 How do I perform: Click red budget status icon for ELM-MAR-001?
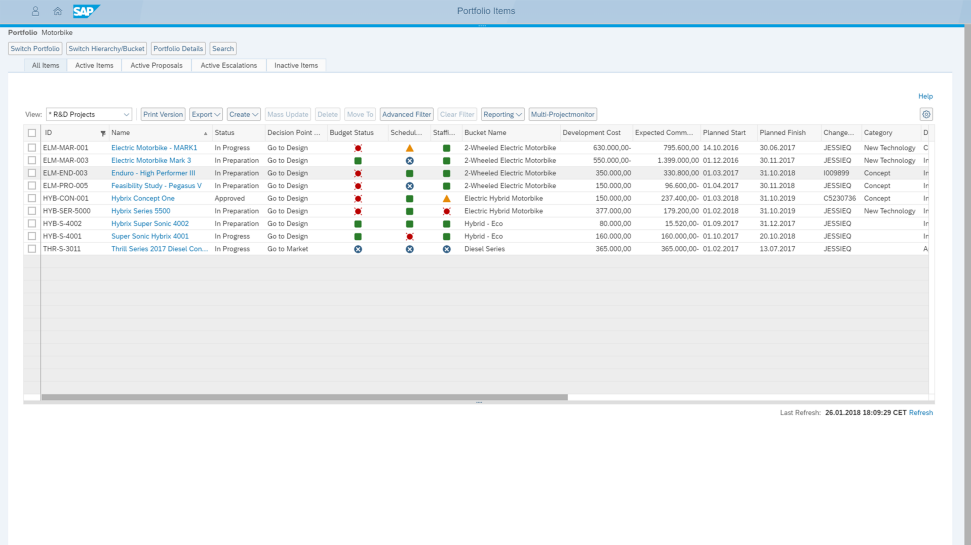click(358, 148)
